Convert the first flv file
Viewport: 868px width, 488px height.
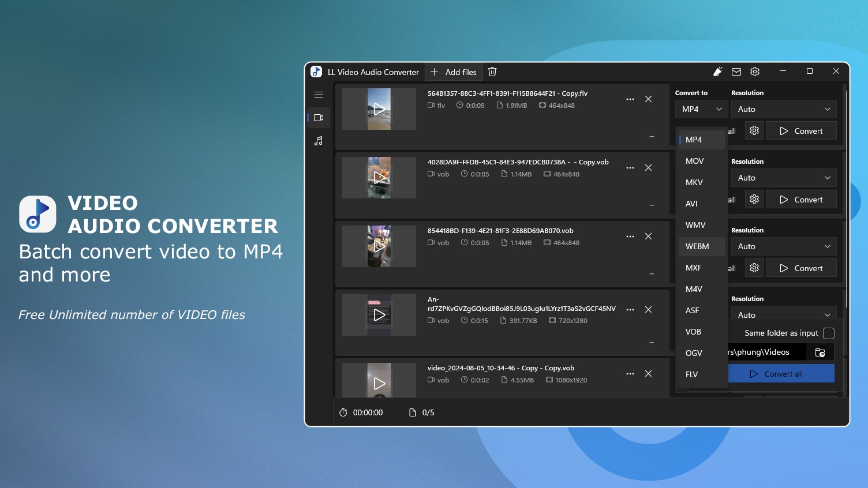click(x=801, y=131)
